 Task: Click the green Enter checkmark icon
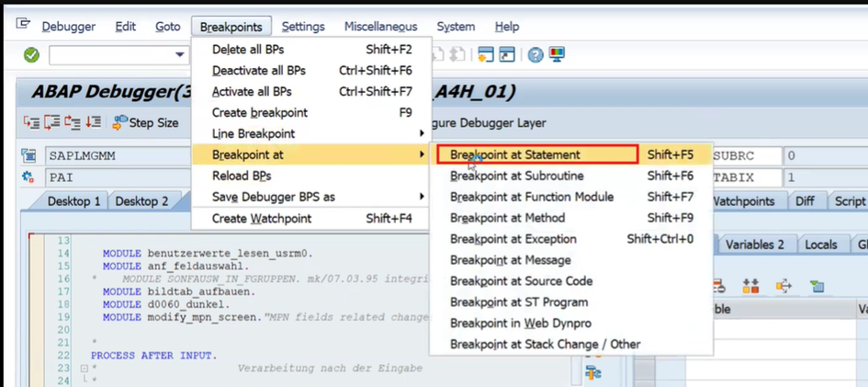(x=31, y=55)
